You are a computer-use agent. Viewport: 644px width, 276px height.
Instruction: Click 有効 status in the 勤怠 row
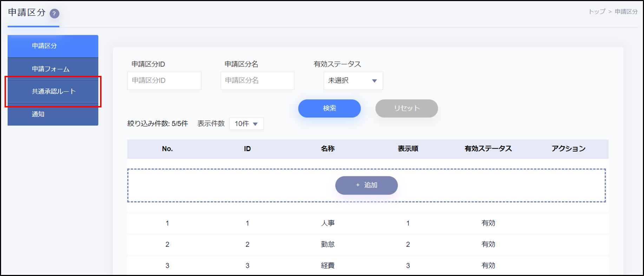(x=488, y=244)
